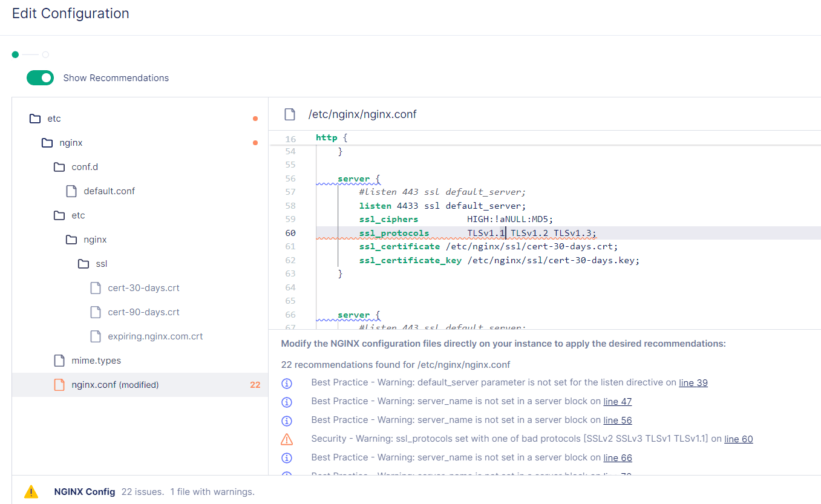The width and height of the screenshot is (821, 504).
Task: Click info icon for default_server recommendation
Action: (287, 383)
